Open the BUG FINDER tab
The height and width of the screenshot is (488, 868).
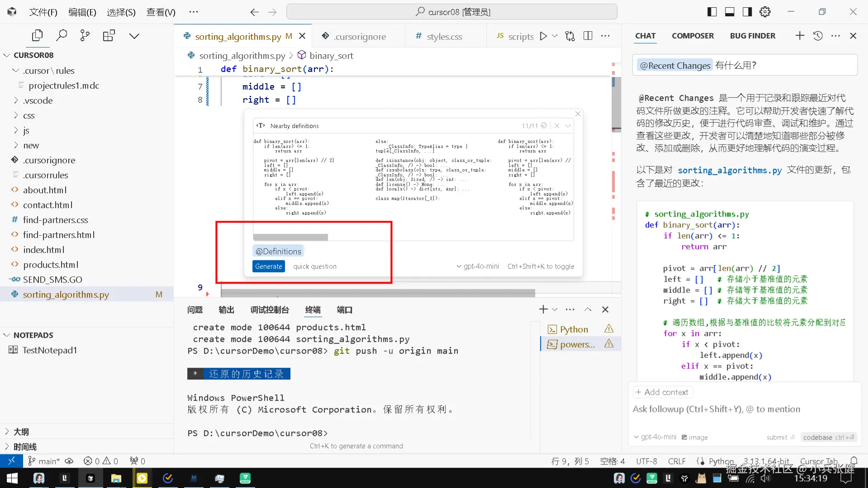click(x=753, y=36)
